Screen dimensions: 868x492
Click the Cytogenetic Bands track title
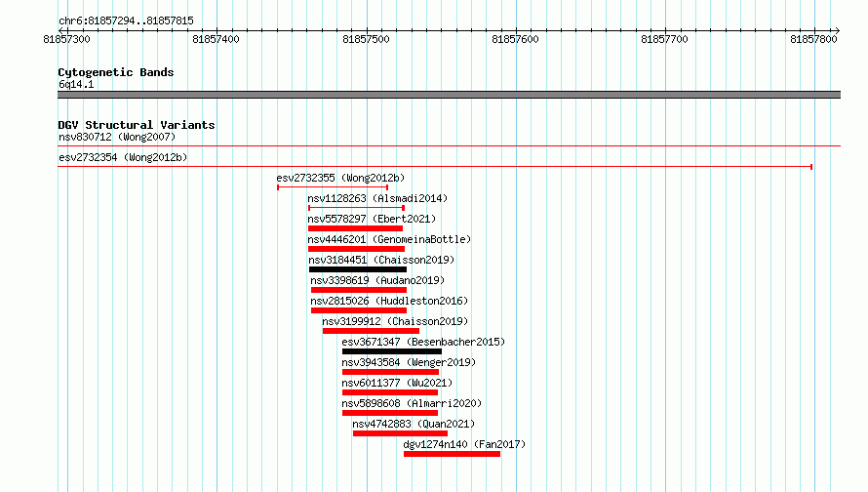click(116, 72)
